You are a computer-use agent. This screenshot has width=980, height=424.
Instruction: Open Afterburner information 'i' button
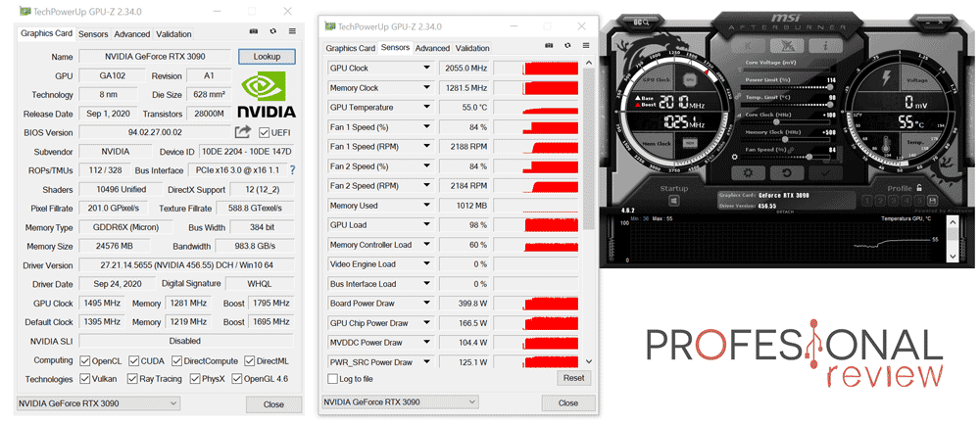click(825, 46)
